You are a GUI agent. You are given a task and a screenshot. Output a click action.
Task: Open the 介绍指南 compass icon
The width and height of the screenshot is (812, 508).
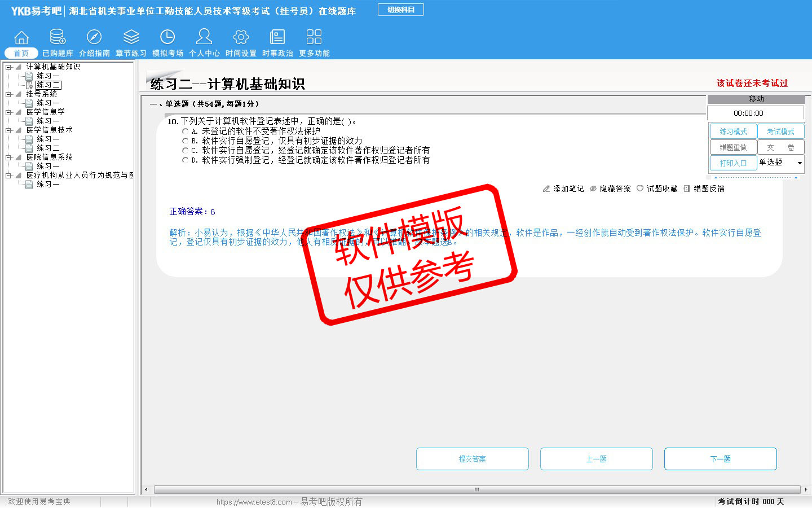click(94, 37)
